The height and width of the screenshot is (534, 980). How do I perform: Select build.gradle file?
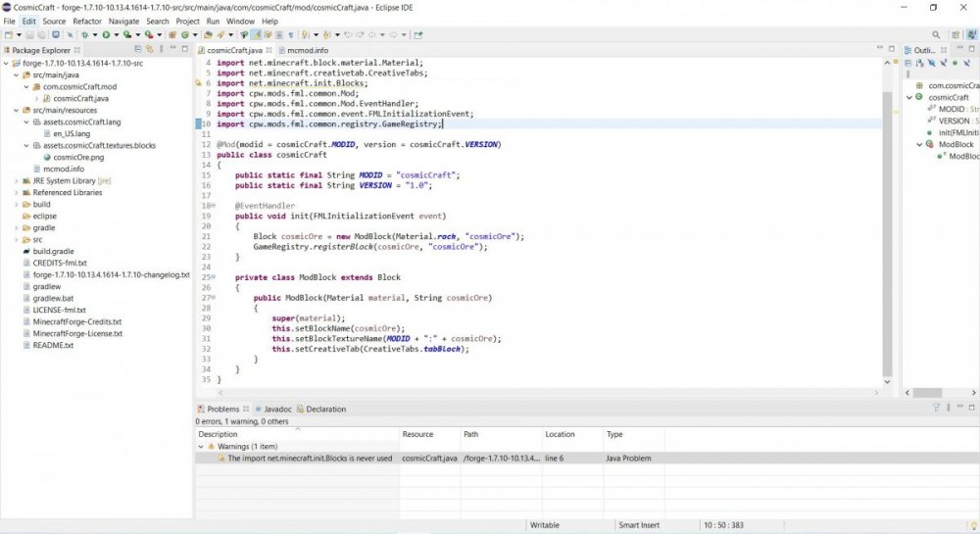coord(48,251)
